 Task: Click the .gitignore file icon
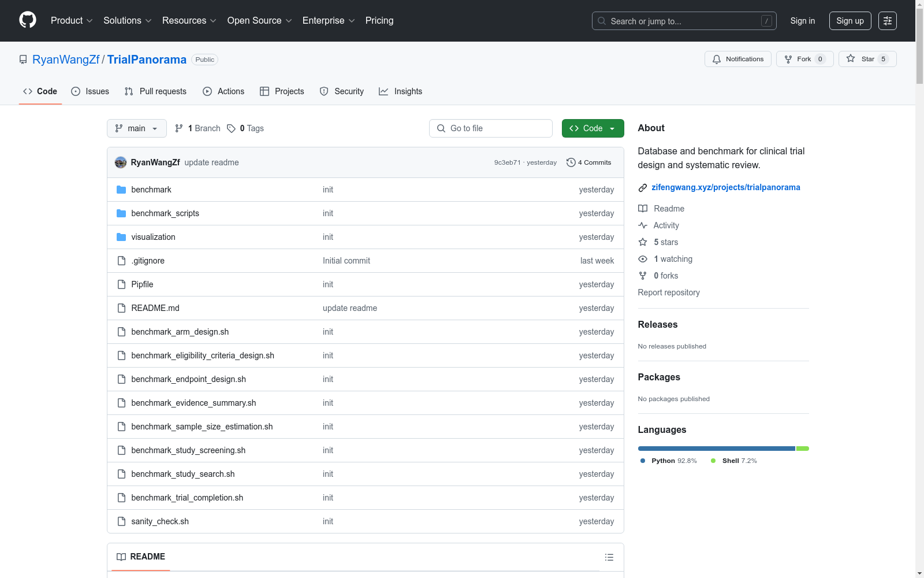click(x=121, y=261)
